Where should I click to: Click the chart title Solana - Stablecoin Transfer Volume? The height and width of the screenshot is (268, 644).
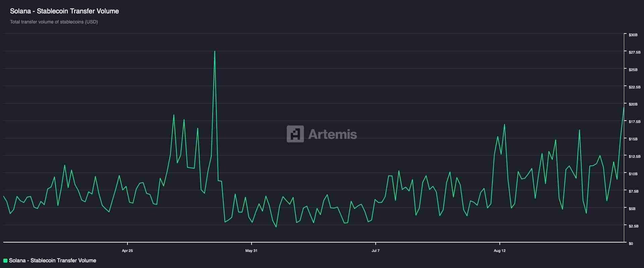click(64, 11)
